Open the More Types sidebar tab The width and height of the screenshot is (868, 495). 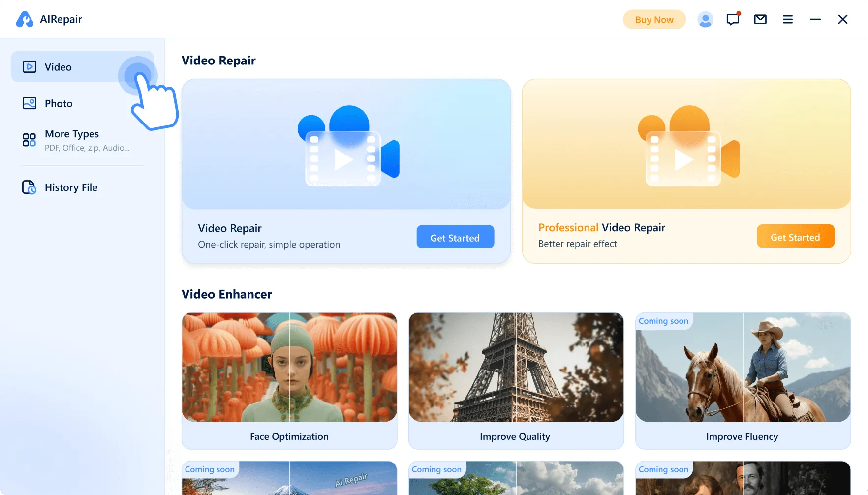tap(82, 140)
